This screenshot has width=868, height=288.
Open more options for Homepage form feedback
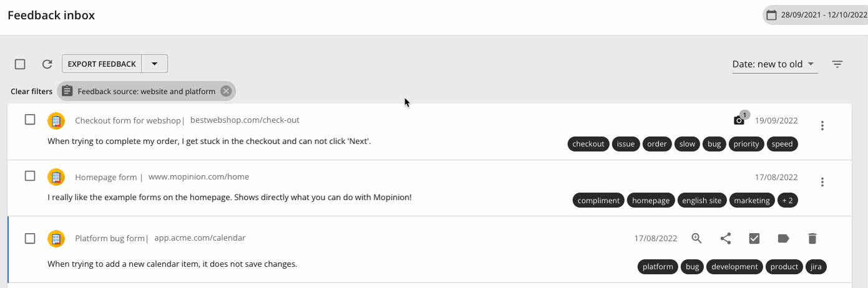point(822,182)
